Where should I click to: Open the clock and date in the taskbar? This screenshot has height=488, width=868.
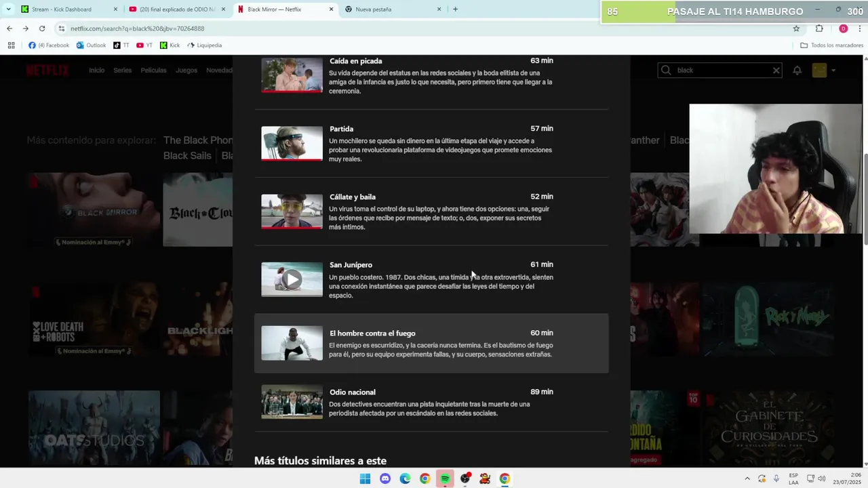click(848, 479)
